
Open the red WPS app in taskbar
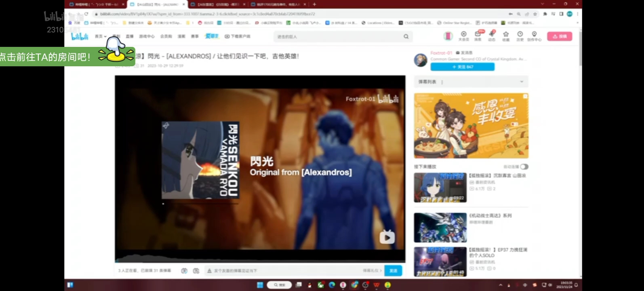tap(377, 285)
